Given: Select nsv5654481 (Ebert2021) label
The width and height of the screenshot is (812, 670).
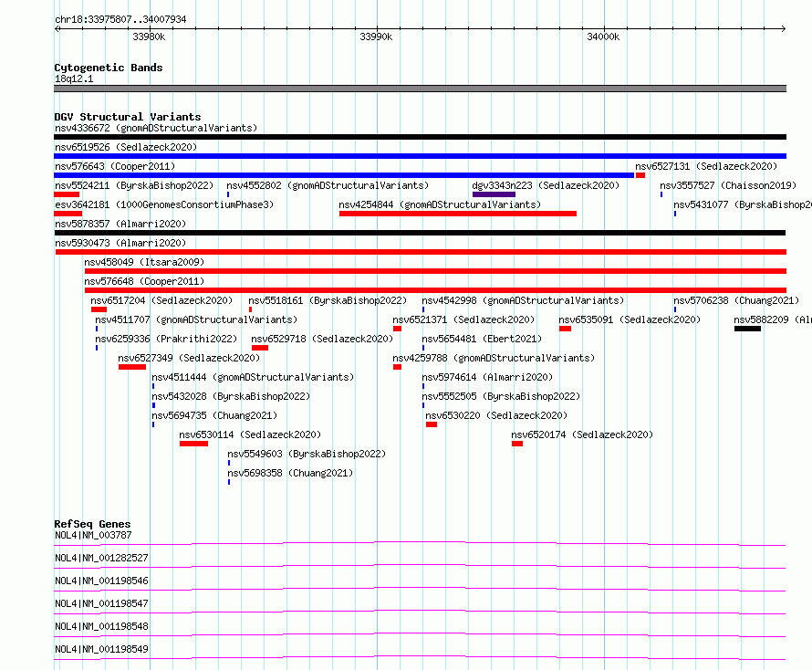Looking at the screenshot, I should (482, 339).
